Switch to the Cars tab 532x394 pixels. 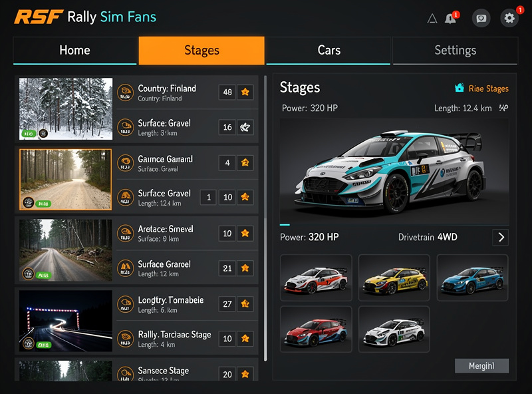(x=329, y=51)
